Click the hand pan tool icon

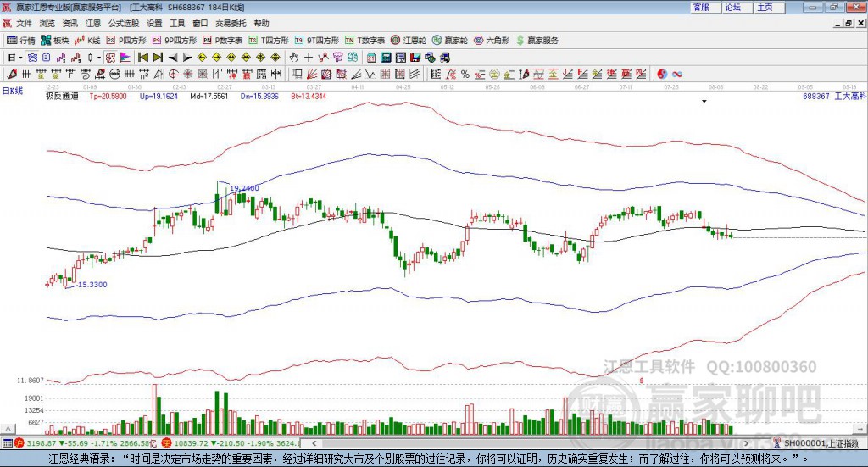click(294, 58)
